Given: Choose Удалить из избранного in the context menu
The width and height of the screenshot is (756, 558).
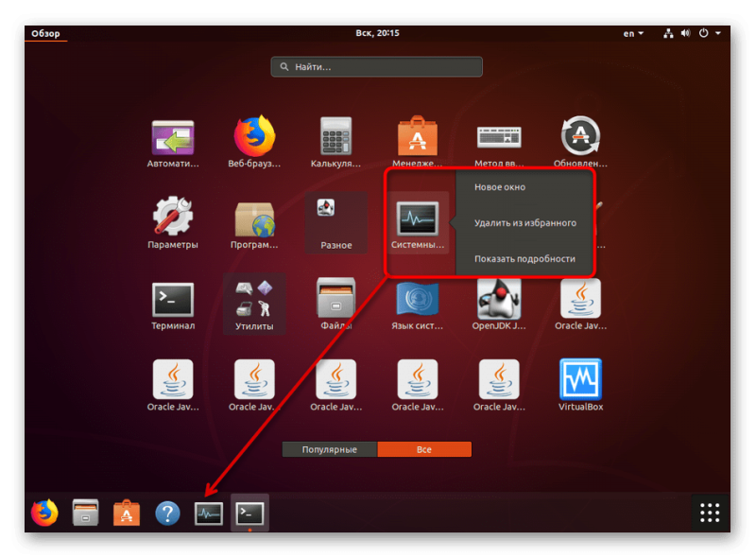Looking at the screenshot, I should 525,223.
